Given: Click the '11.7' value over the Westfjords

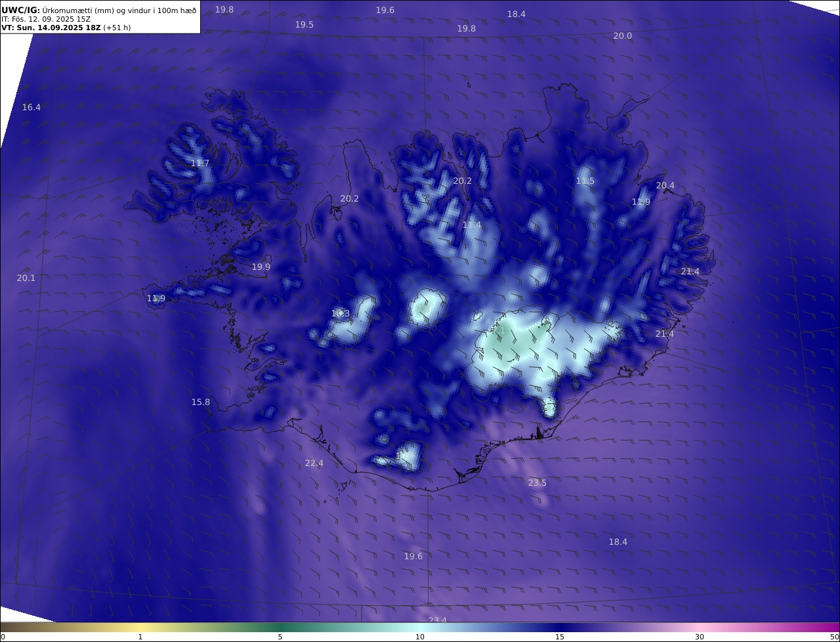Looking at the screenshot, I should click(200, 163).
